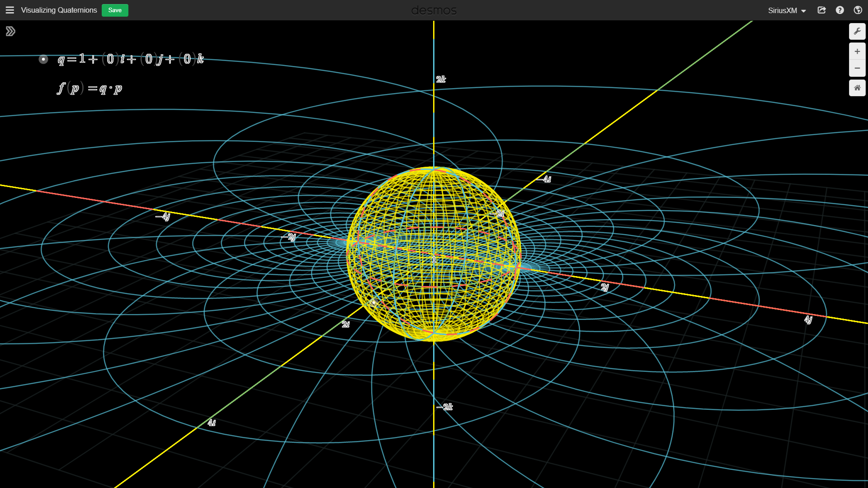868x488 pixels.
Task: Click the −2j axis label
Action: click(288, 237)
